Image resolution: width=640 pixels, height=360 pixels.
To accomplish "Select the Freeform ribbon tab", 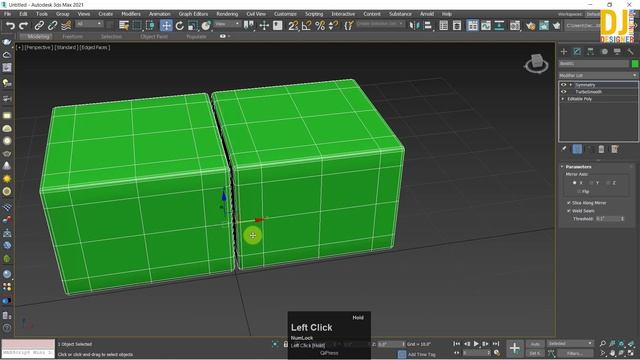I will 73,36.
